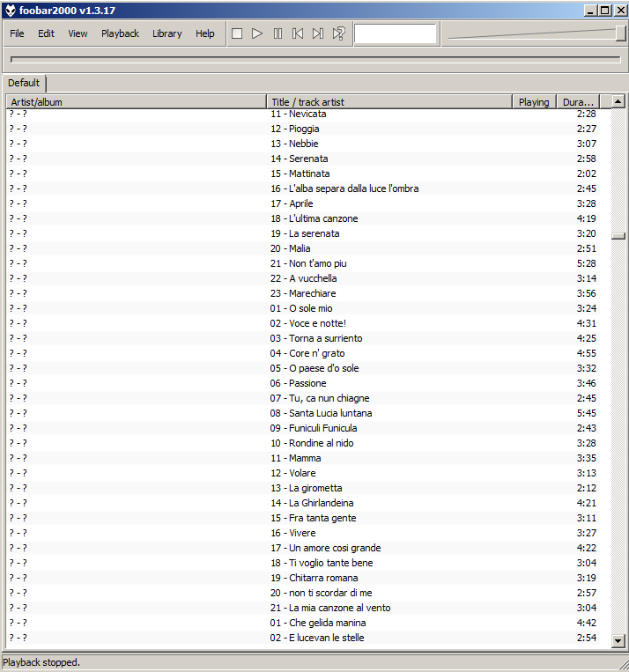Select track 20 - Malia
Viewport: 629px width, 672px height.
(303, 248)
